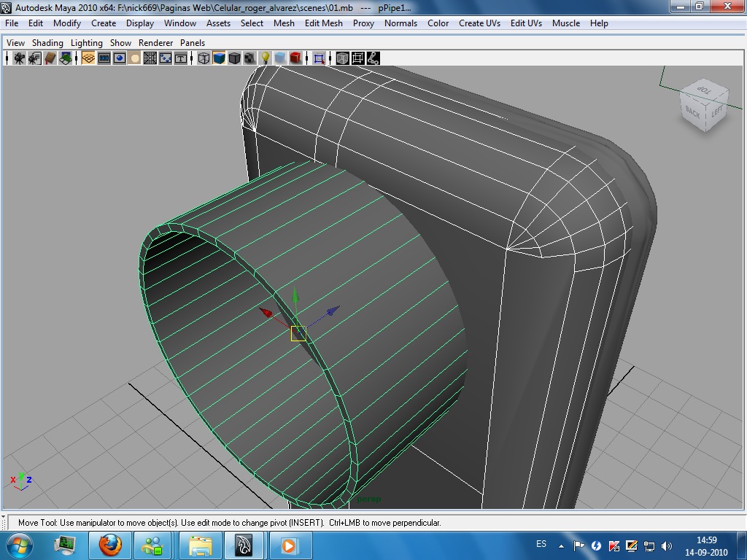Click the yellow center manipulator handle
This screenshot has height=560, width=747.
pyautogui.click(x=298, y=333)
